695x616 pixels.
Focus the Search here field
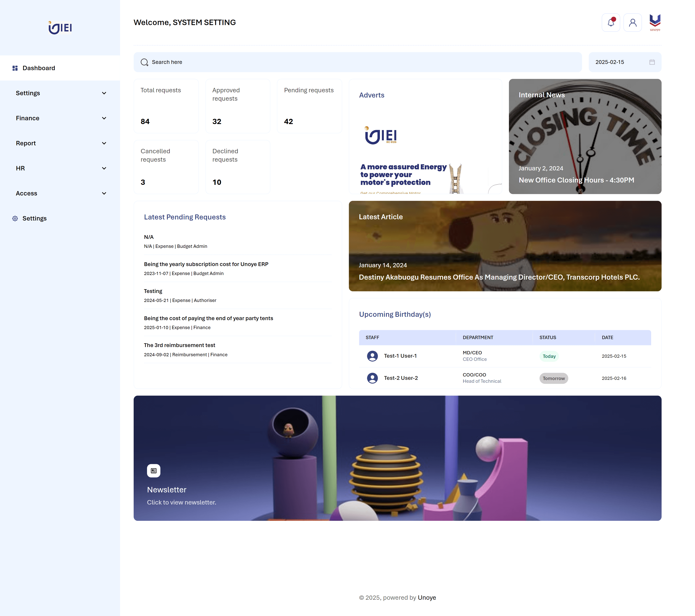coord(358,62)
